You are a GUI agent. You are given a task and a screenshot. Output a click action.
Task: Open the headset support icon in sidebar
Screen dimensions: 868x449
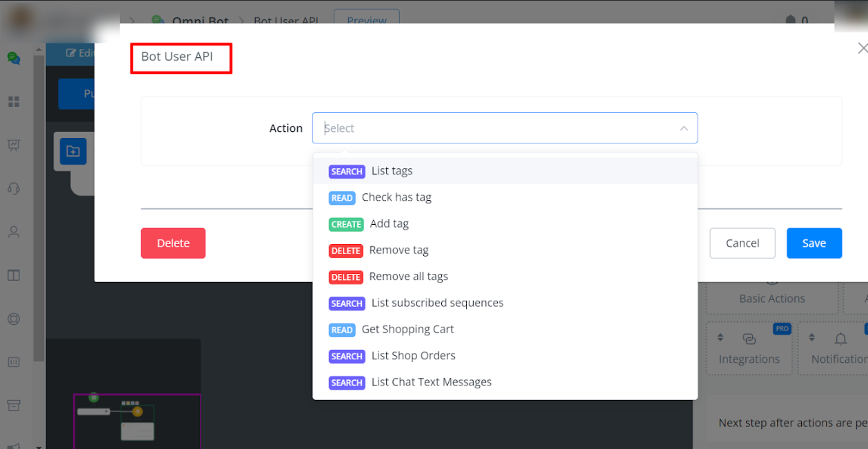(14, 188)
